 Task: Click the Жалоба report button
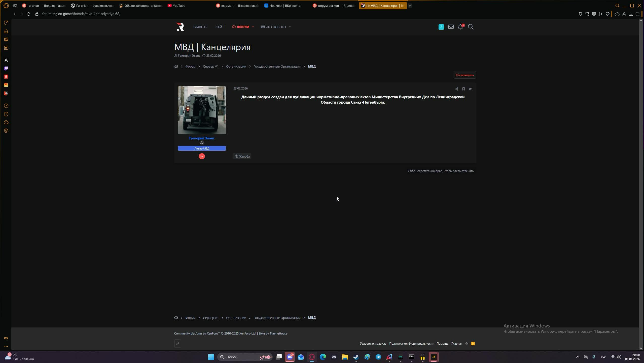[x=242, y=156]
